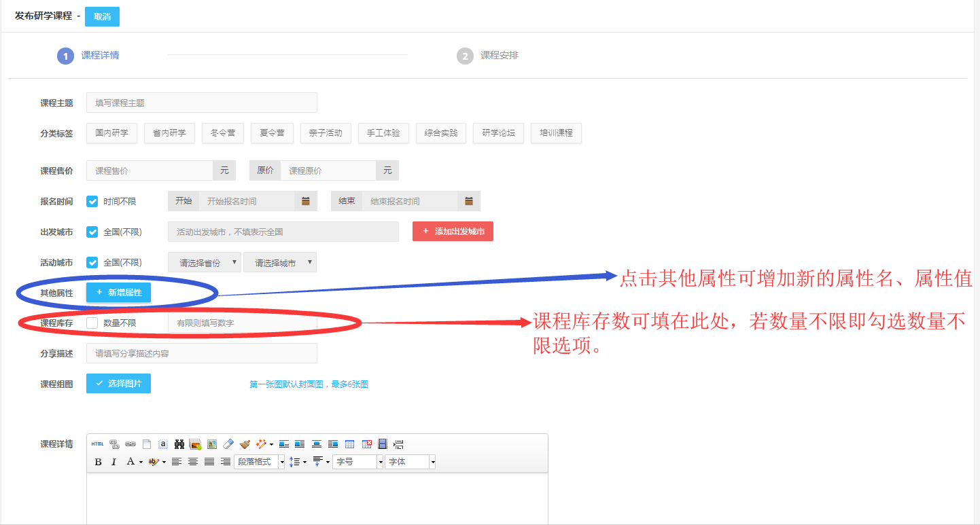Select the 手工体验 category tag
This screenshot has width=980, height=525.
(383, 133)
